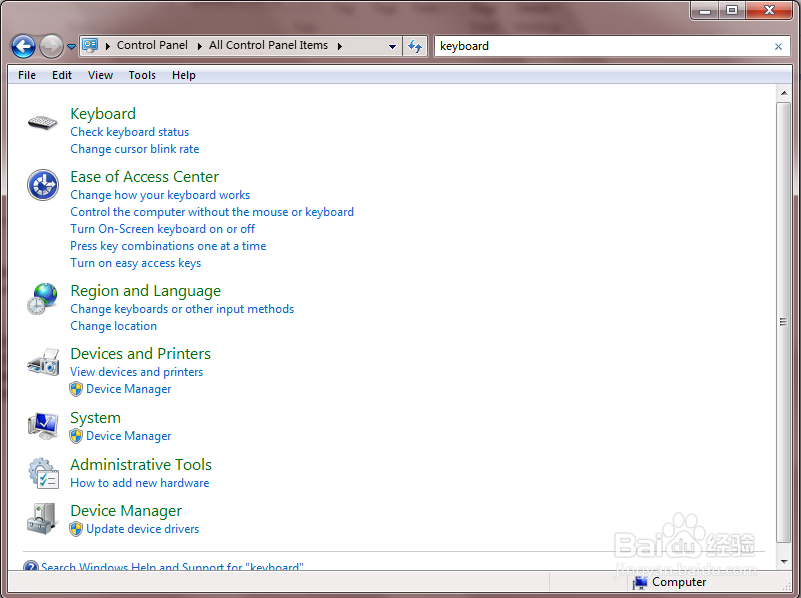Click the System monitor icon
This screenshot has width=801, height=598.
tap(43, 425)
